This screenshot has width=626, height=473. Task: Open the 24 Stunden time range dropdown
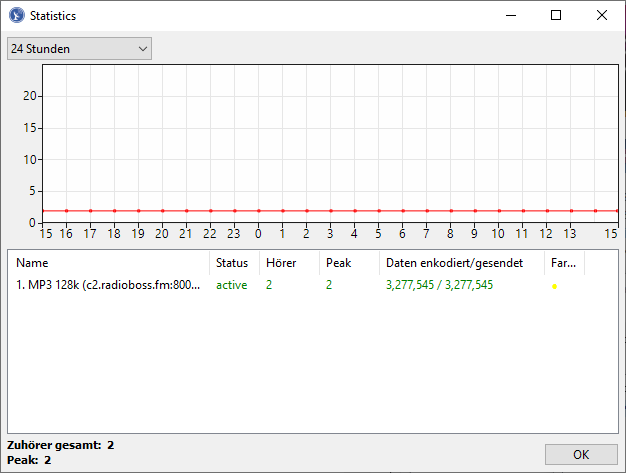pyautogui.click(x=79, y=49)
